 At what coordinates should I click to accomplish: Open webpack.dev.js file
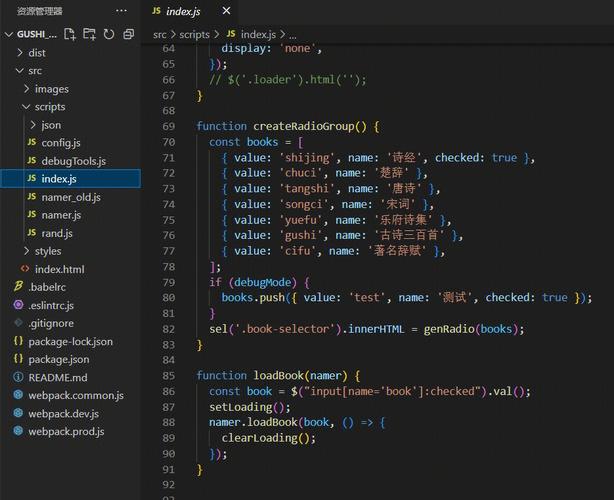(x=63, y=414)
